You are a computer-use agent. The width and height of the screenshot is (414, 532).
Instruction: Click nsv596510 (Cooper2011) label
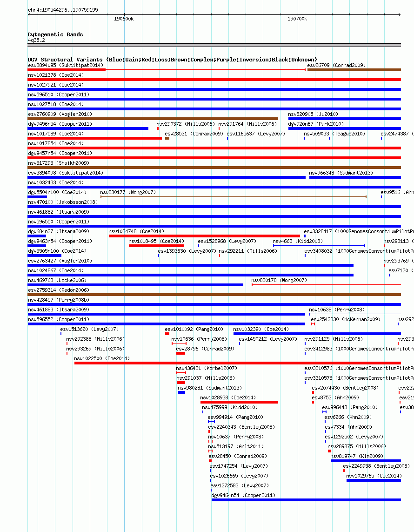click(x=59, y=94)
